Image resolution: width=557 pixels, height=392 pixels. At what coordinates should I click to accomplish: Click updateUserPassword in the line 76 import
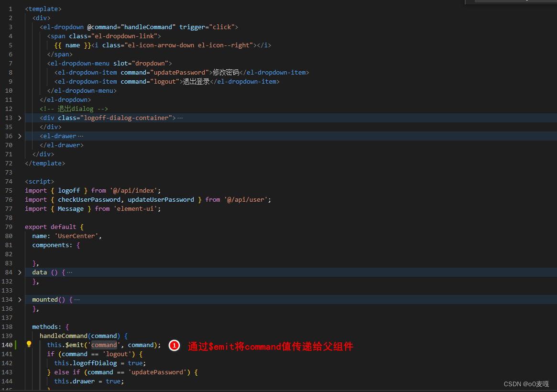point(161,200)
